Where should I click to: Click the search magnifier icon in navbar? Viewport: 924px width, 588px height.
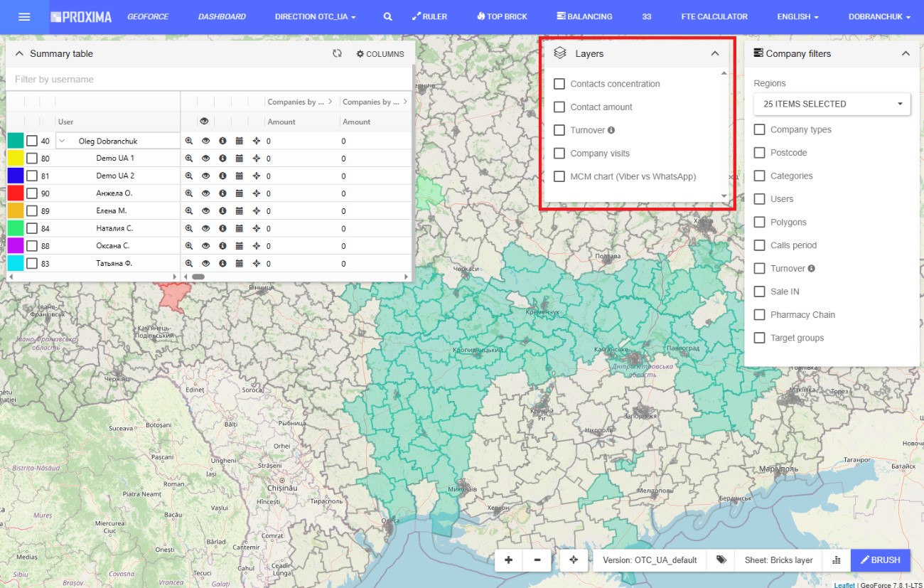pos(387,16)
